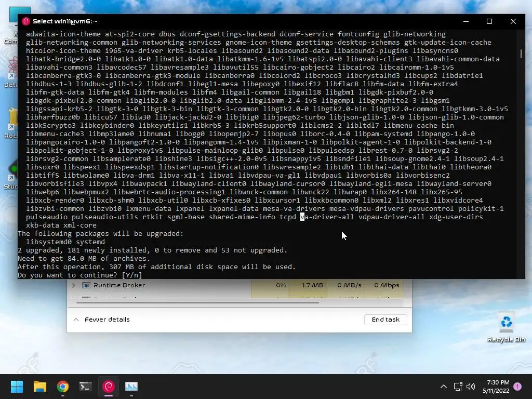
Task: Open notification center badge
Action: (517, 387)
